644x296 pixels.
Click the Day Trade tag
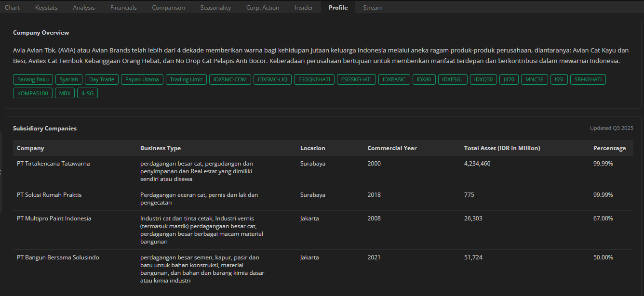[x=102, y=79]
